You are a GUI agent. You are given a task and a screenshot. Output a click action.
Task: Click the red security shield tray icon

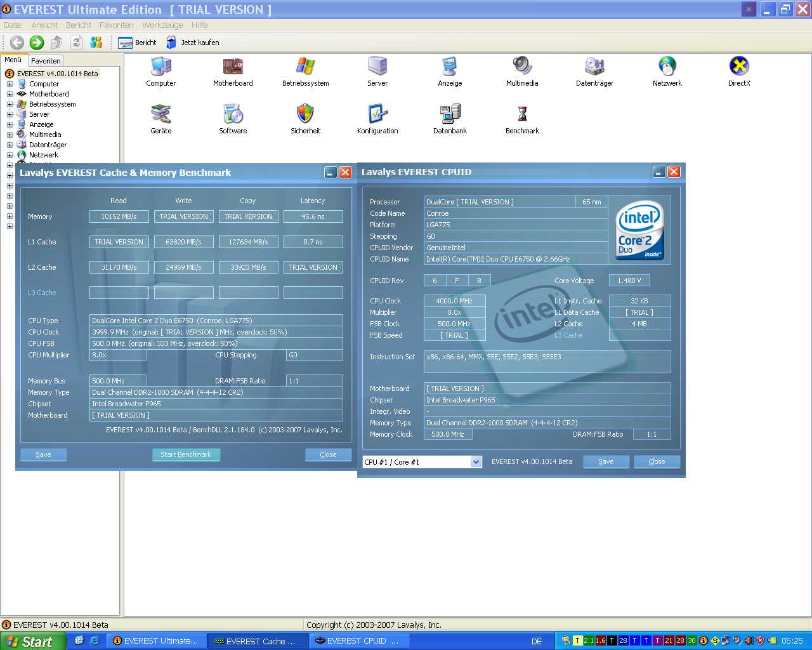tap(760, 640)
